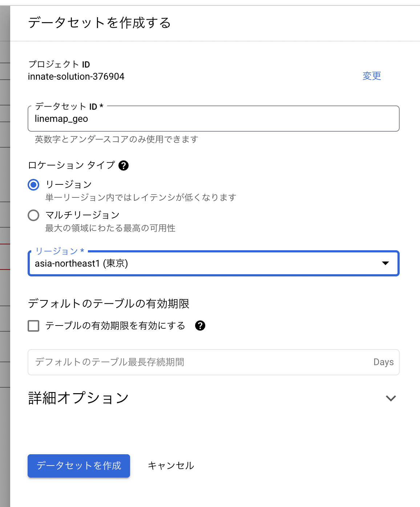Click the Days suffix in duration field
420x507 pixels.
coord(384,362)
